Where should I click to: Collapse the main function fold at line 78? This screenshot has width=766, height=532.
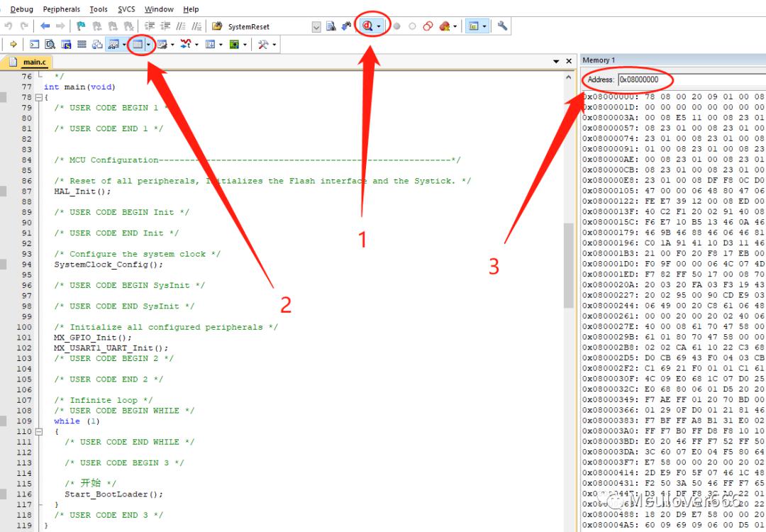tap(39, 97)
